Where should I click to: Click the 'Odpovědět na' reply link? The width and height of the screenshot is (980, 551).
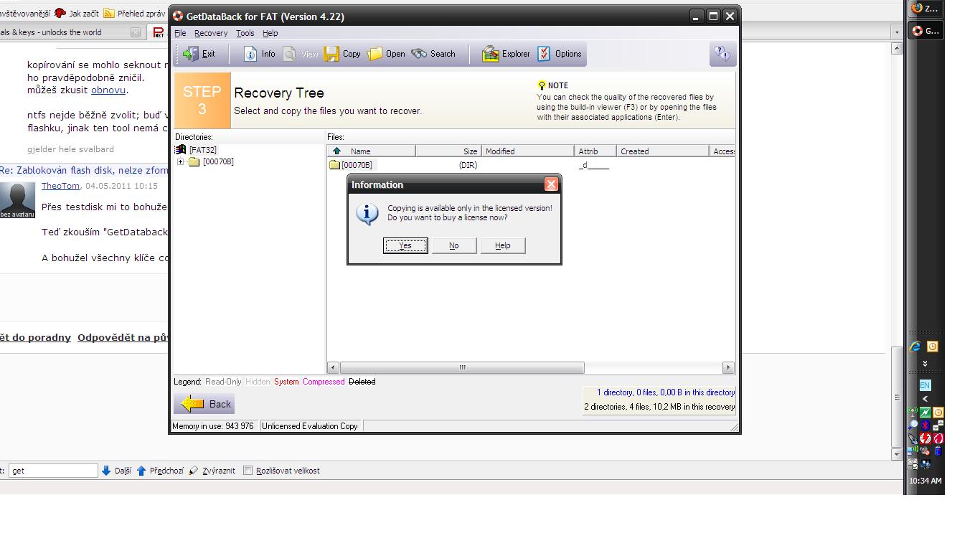tap(123, 338)
